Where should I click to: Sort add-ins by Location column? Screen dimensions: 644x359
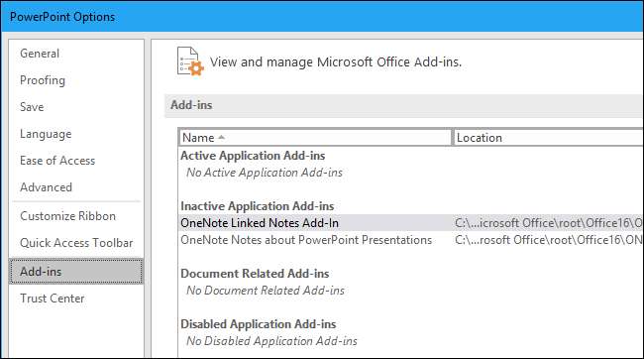(x=548, y=137)
